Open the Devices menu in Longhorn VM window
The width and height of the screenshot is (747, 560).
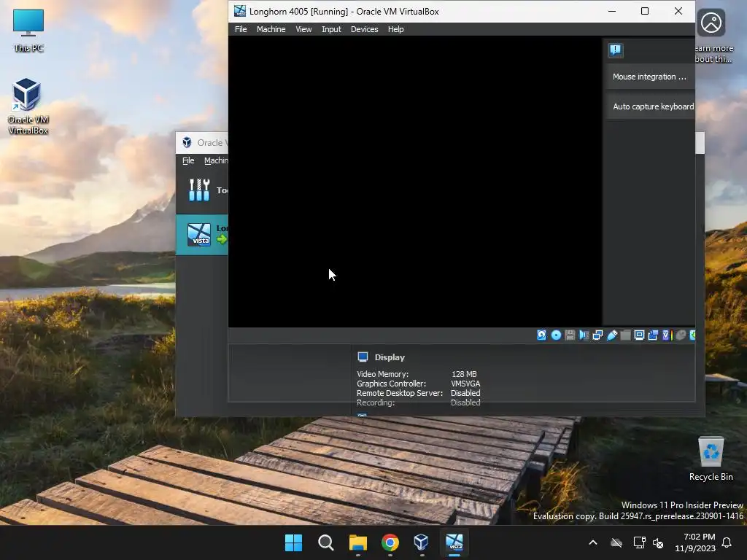point(365,29)
